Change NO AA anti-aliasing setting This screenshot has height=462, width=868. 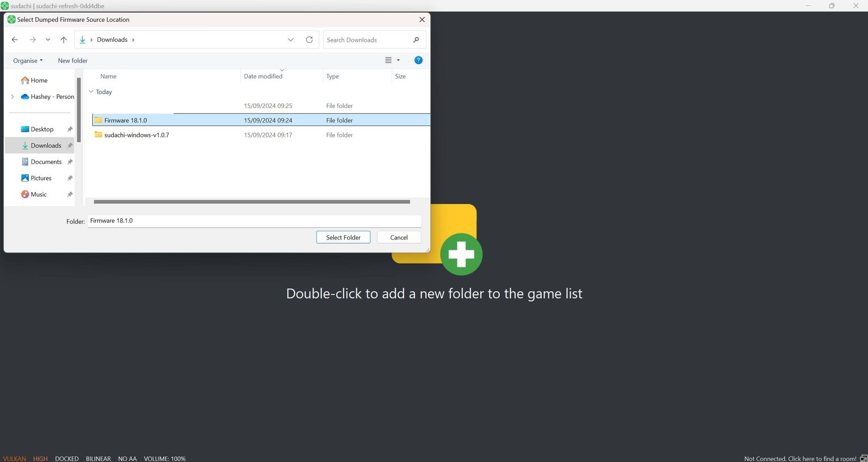click(x=127, y=459)
